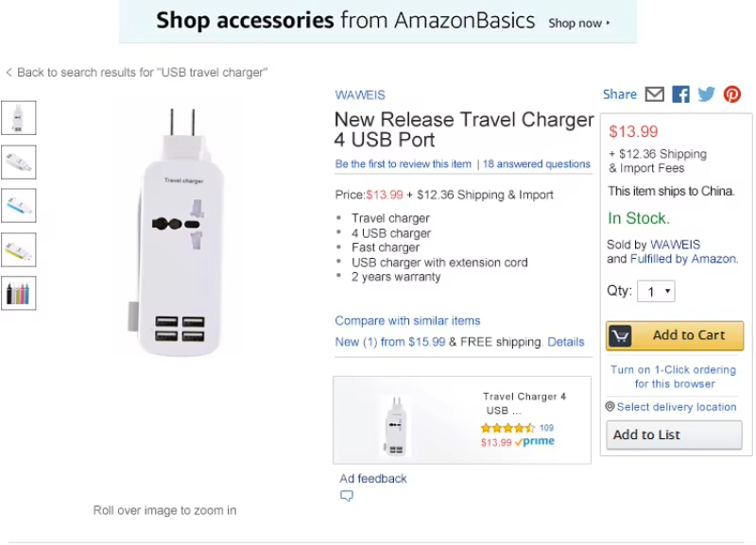This screenshot has height=545, width=756.
Task: Click the cart icon in Add to Cart
Action: pyautogui.click(x=620, y=335)
